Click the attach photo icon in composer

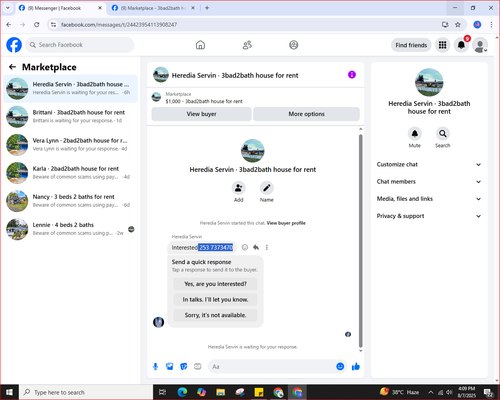pos(170,367)
